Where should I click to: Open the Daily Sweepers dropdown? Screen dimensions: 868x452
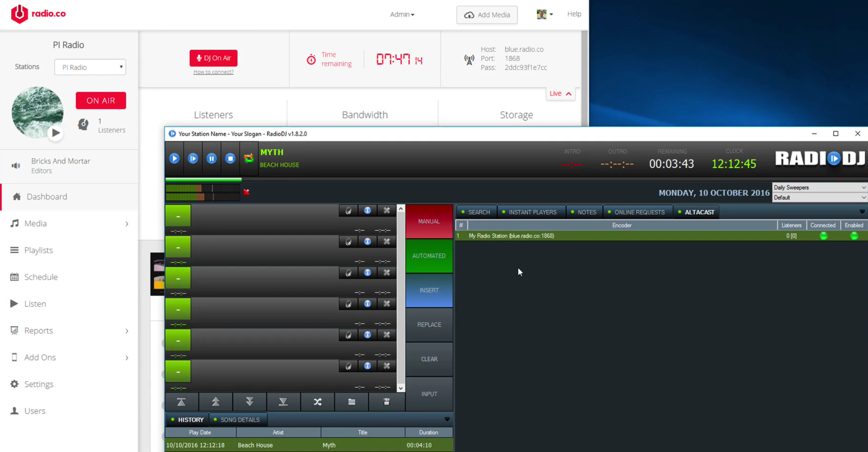point(820,187)
